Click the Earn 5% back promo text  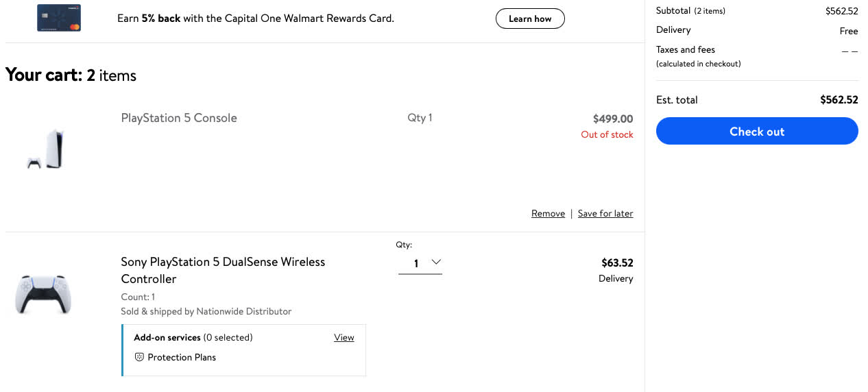click(x=256, y=19)
